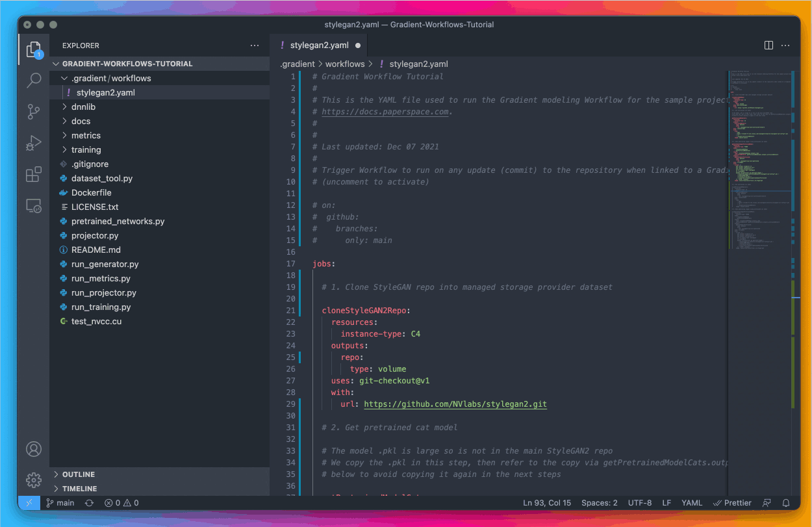
Task: Click the Prettier status item
Action: pyautogui.click(x=732, y=503)
